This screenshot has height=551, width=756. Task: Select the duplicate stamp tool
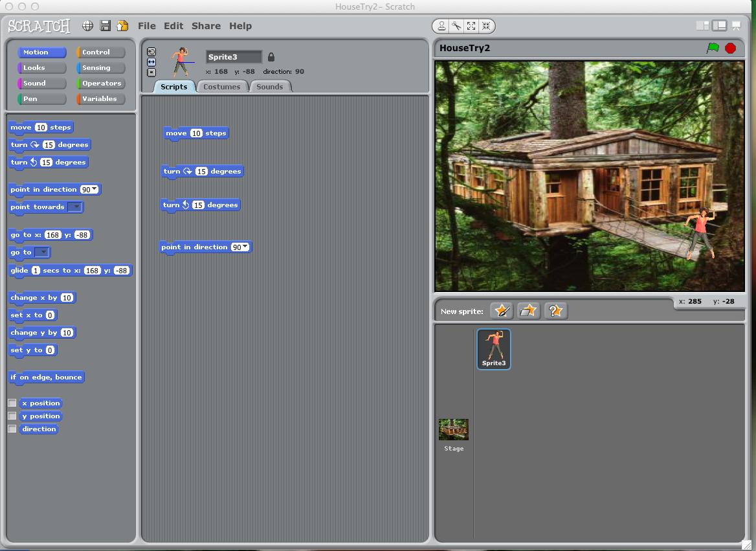click(x=441, y=26)
